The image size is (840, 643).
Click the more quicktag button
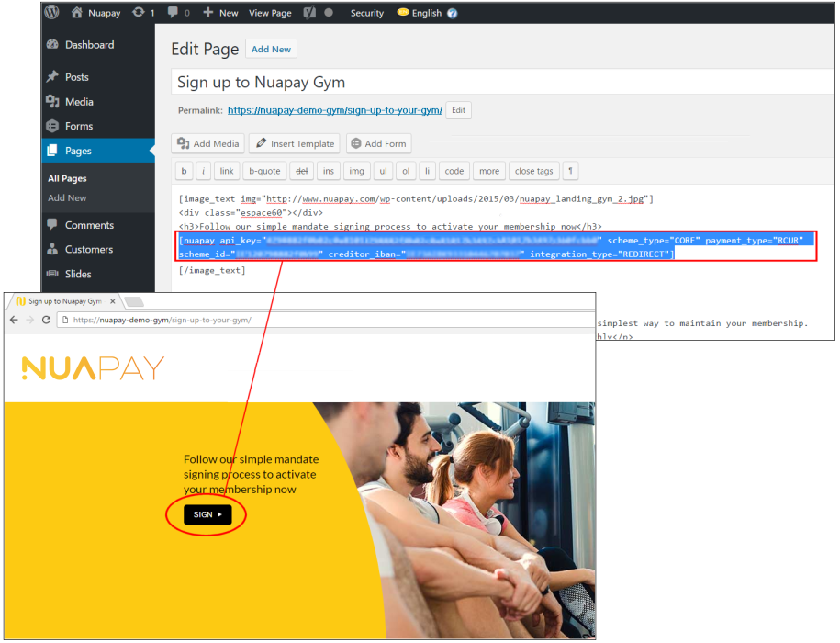pyautogui.click(x=489, y=171)
